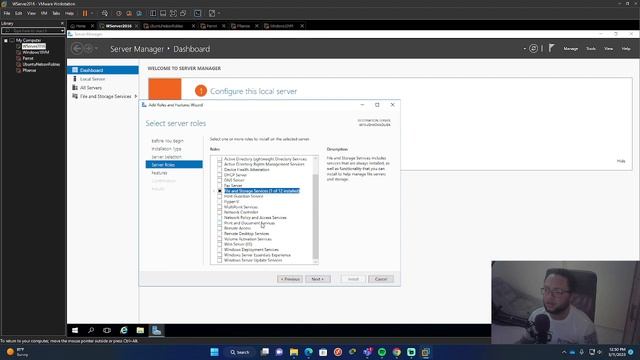Click the VMware take snapshot clock icon
The width and height of the screenshot is (640, 360).
click(119, 13)
